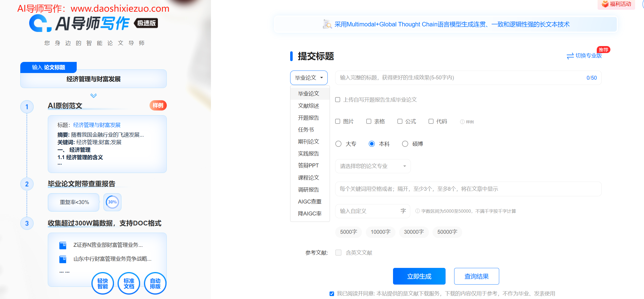
Task: Click the 福利活动 label
Action: click(x=620, y=4)
